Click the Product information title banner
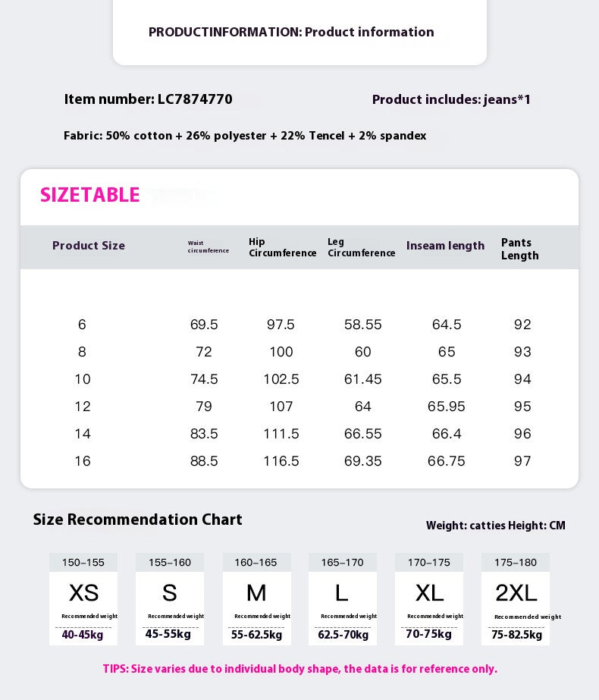The width and height of the screenshot is (599, 700). (x=291, y=32)
